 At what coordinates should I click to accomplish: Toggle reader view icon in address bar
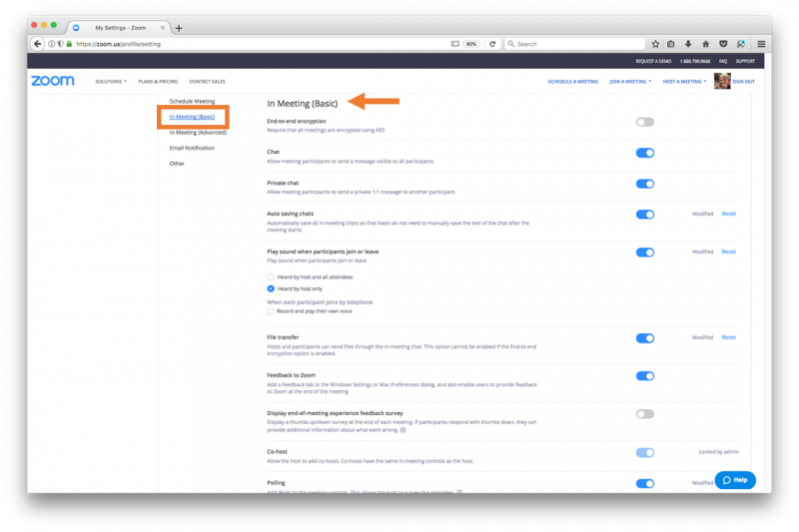pyautogui.click(x=455, y=44)
